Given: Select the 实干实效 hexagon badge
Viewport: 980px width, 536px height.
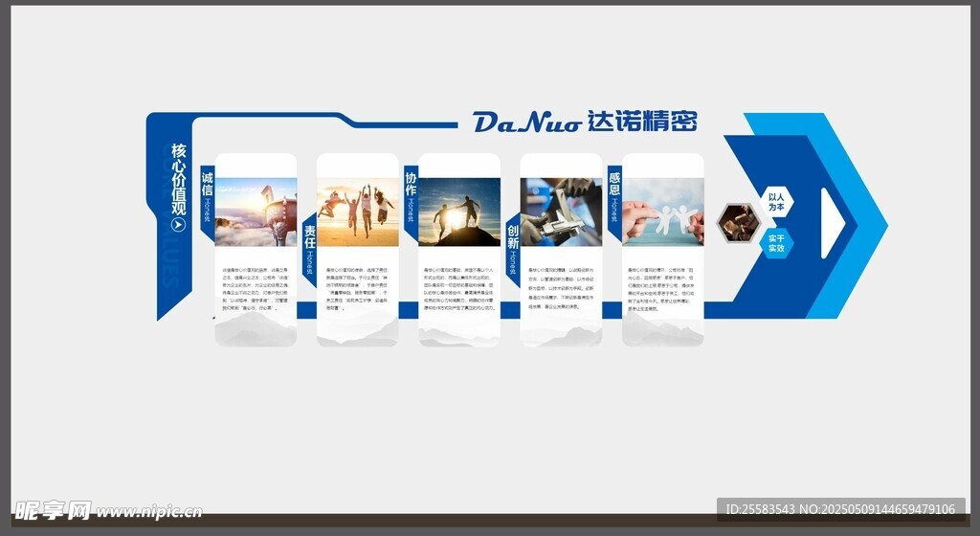Looking at the screenshot, I should point(776,243).
